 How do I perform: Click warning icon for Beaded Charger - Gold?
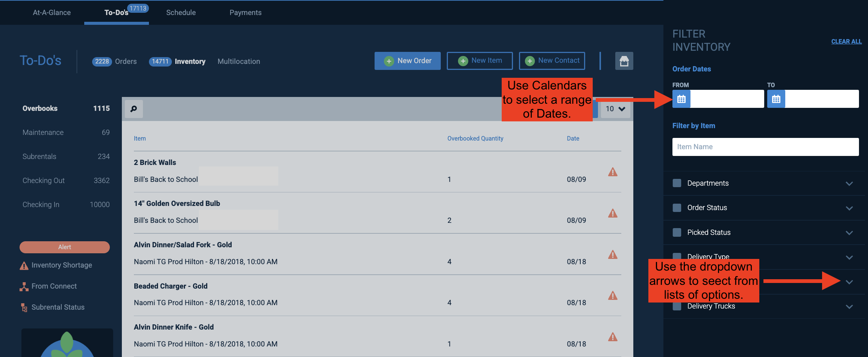(613, 296)
